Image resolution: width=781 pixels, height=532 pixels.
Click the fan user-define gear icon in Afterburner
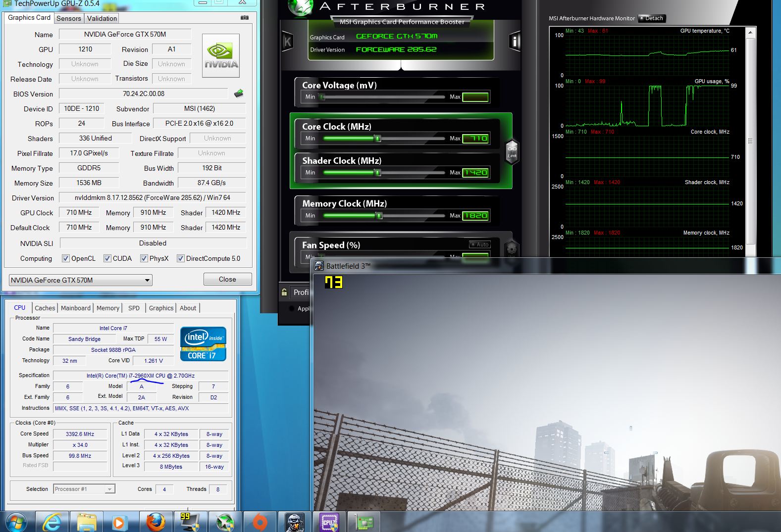(x=511, y=248)
